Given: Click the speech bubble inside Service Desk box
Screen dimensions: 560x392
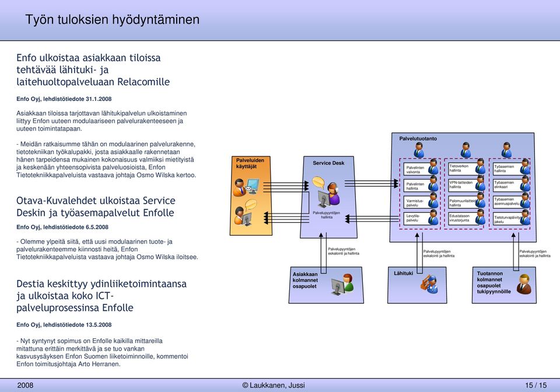Looking at the screenshot, I should 318,182.
